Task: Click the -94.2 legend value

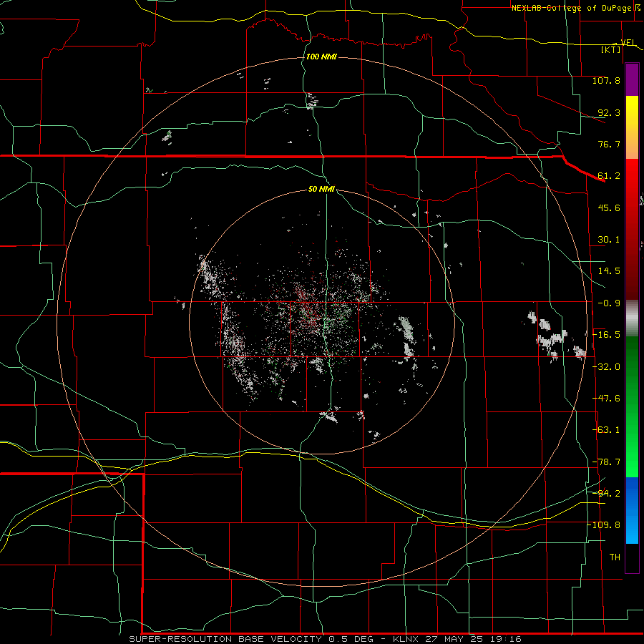Action: pyautogui.click(x=606, y=493)
